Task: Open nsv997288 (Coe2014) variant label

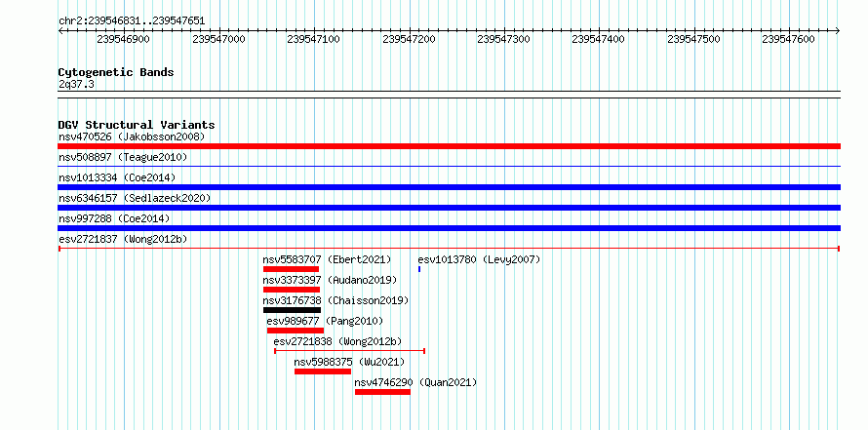Action: (x=114, y=219)
